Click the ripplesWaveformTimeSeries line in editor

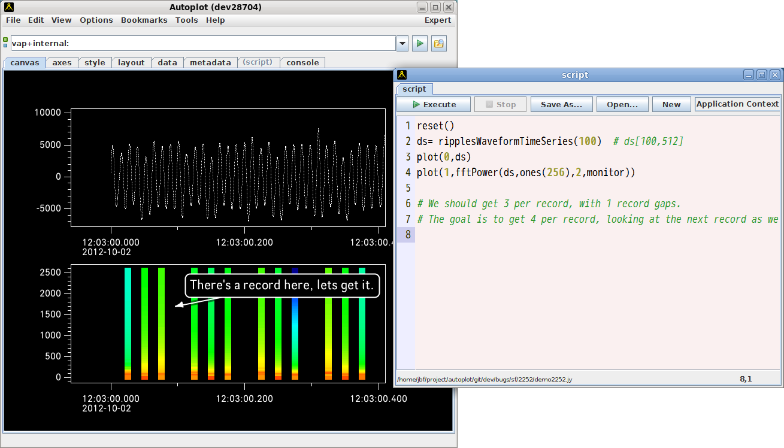pyautogui.click(x=550, y=141)
